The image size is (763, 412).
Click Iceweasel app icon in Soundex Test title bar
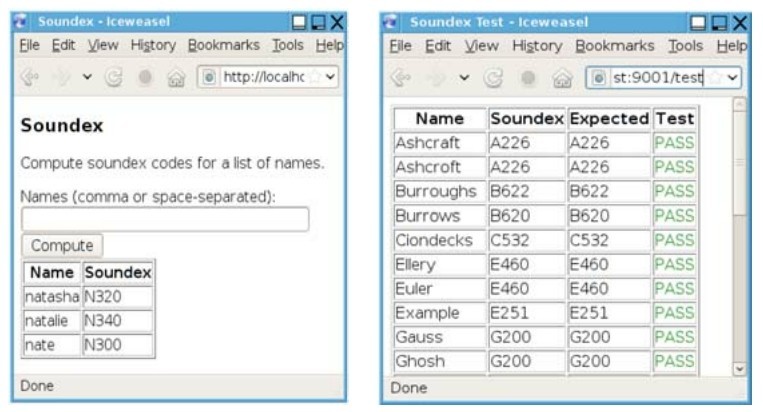391,22
